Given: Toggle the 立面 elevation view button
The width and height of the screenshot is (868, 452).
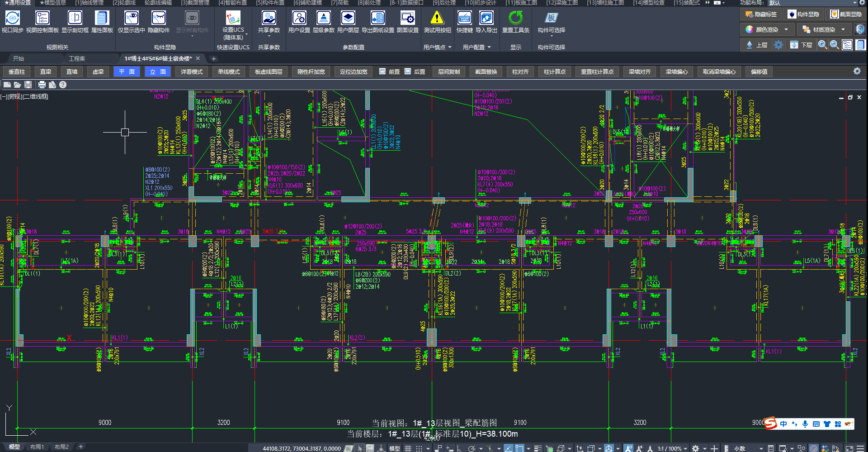Looking at the screenshot, I should point(158,72).
